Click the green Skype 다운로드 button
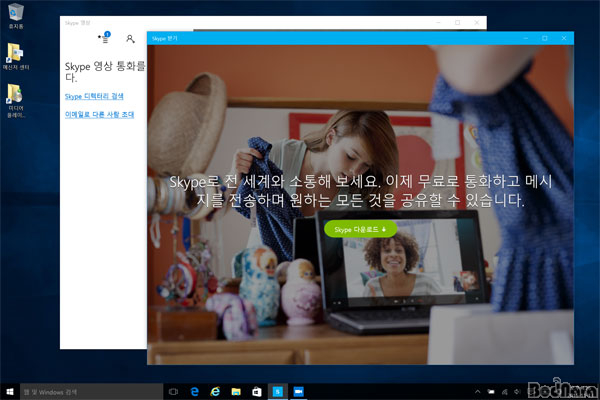This screenshot has width=600, height=400. coord(360,229)
